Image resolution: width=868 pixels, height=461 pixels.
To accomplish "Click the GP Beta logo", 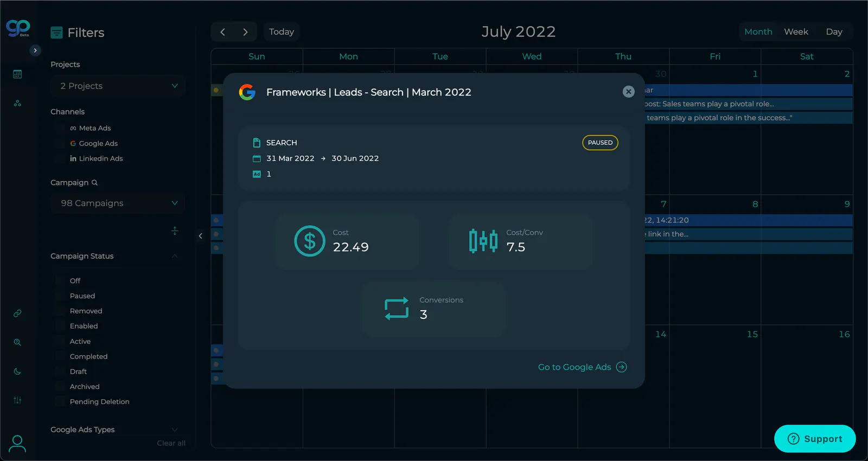I will 18,28.
